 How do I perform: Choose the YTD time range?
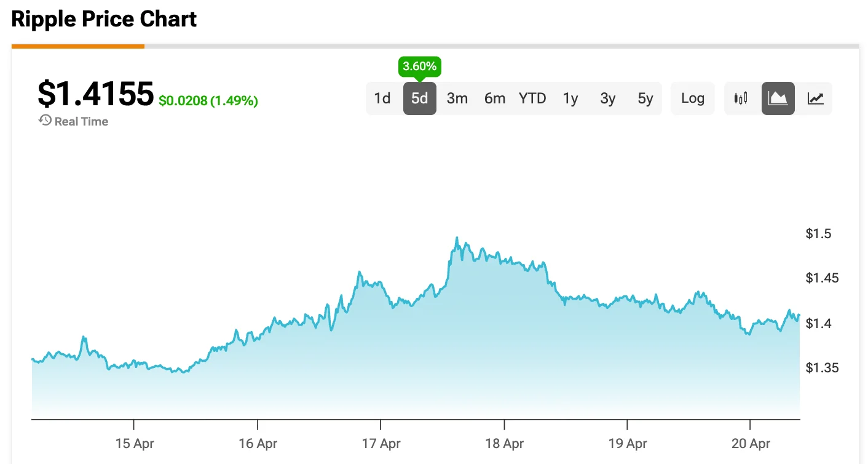(532, 98)
